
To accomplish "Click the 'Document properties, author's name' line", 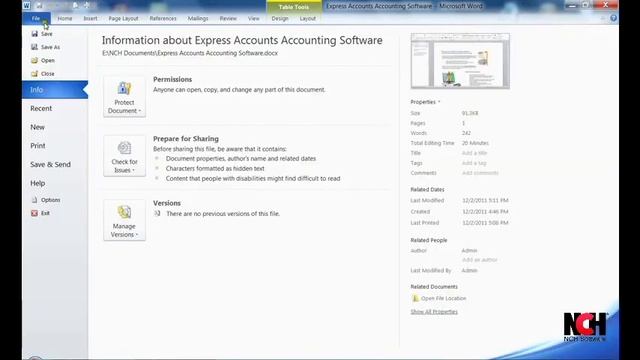I will coord(241,158).
